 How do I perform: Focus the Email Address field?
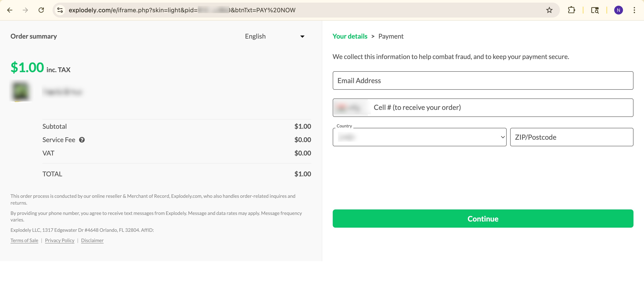click(483, 80)
